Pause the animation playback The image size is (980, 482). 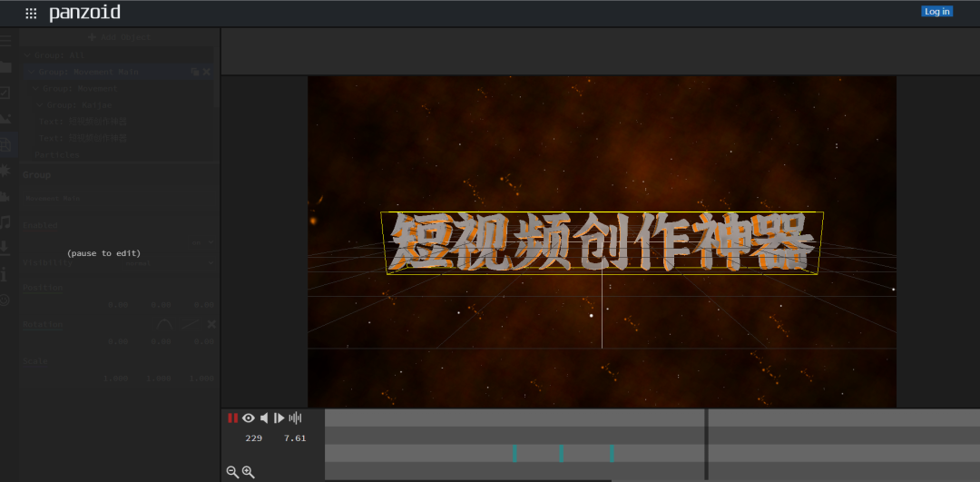click(x=232, y=418)
